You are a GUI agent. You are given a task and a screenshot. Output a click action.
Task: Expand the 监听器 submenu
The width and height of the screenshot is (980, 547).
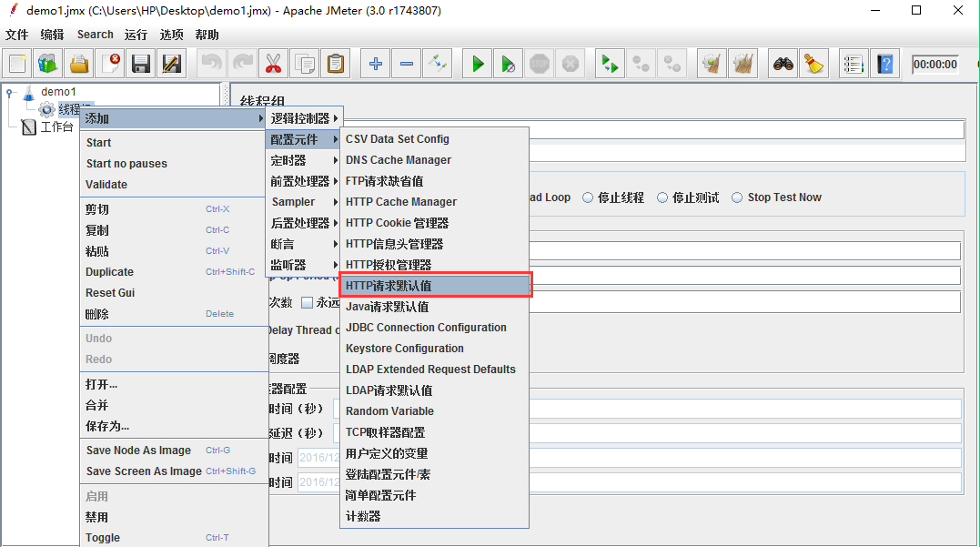305,265
